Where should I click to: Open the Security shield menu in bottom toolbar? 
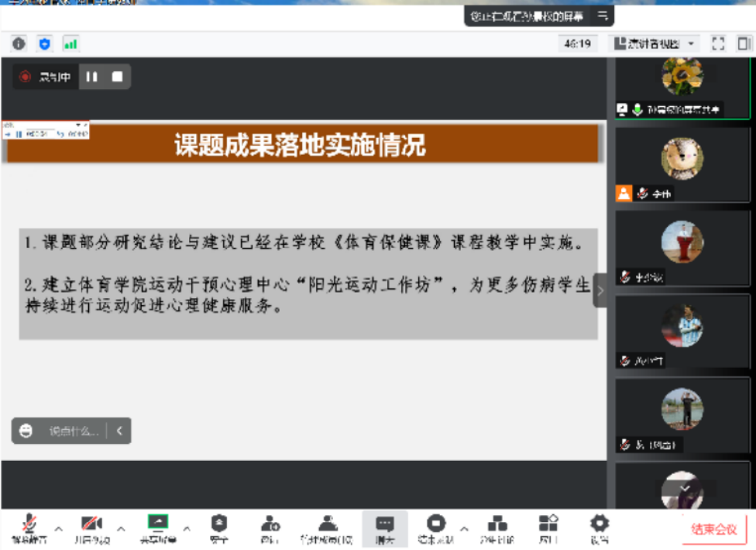click(219, 528)
